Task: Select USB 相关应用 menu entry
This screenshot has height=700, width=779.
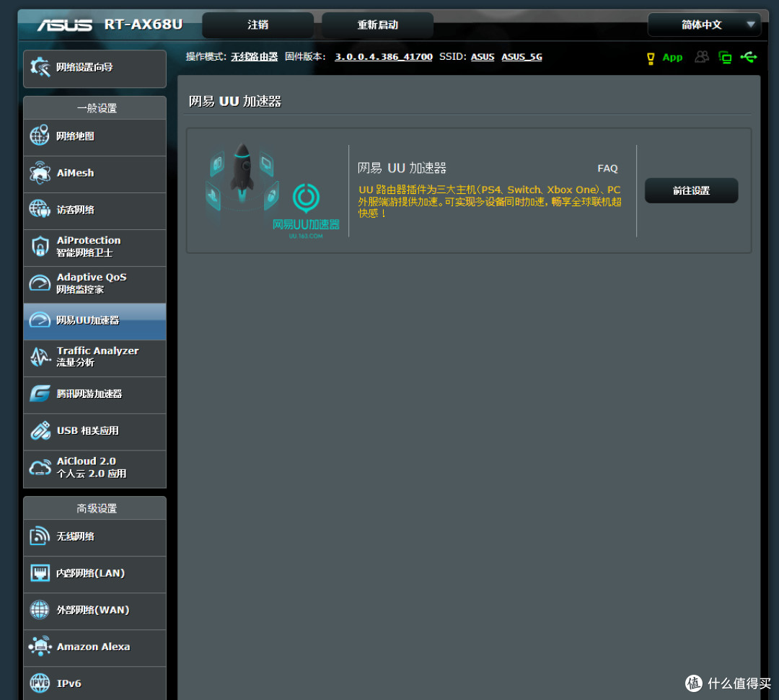Action: 94,431
